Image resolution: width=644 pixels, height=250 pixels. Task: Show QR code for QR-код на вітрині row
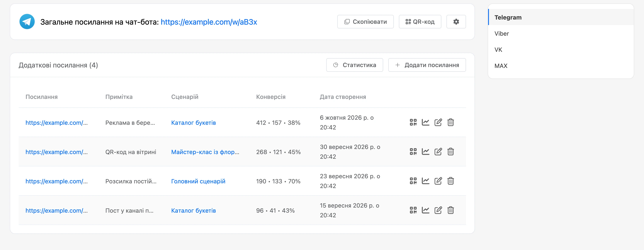(x=413, y=152)
